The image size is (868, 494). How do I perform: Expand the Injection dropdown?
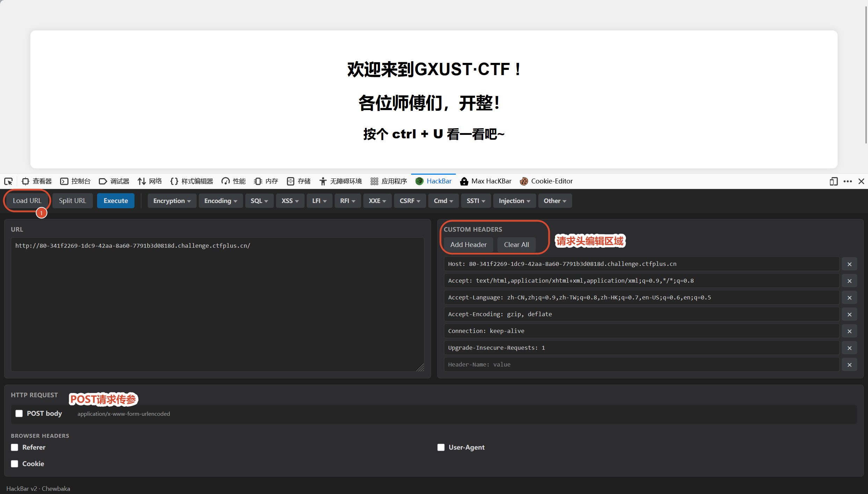pyautogui.click(x=515, y=201)
